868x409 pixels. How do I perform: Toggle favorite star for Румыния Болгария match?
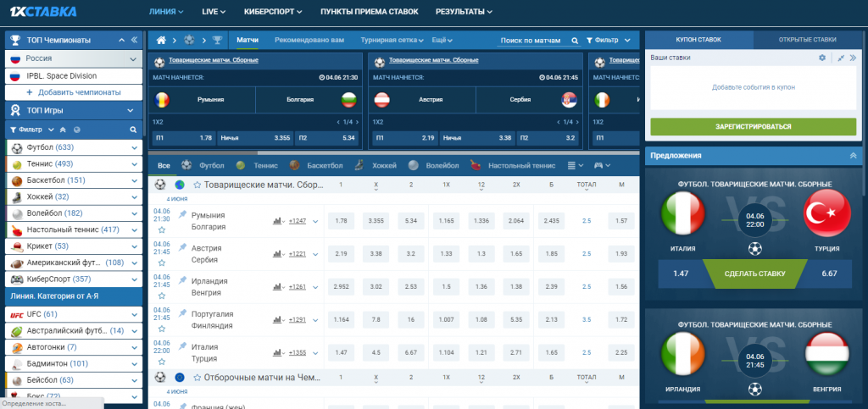click(162, 229)
